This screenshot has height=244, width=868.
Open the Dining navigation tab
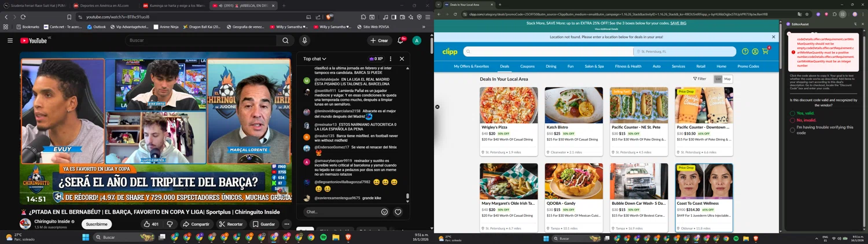[x=551, y=66]
